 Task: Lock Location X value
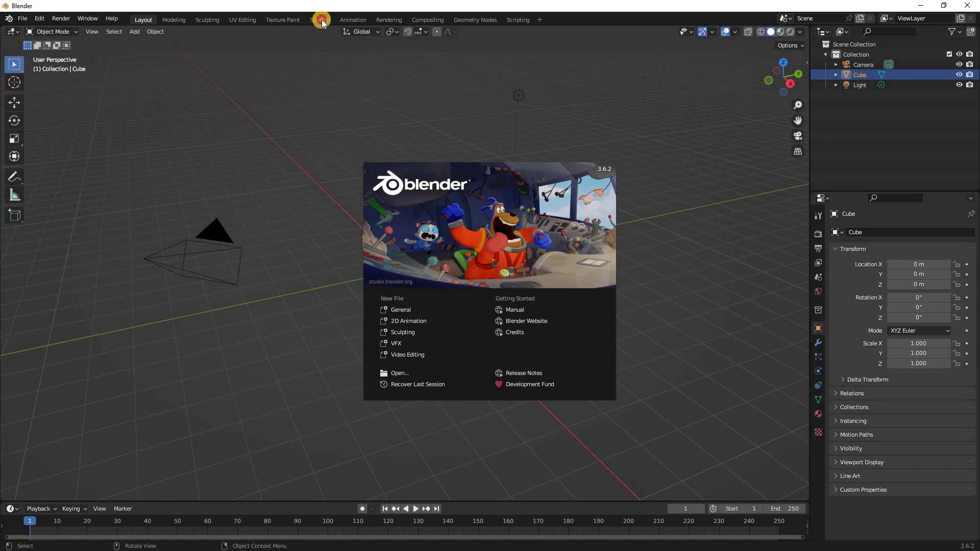click(957, 264)
